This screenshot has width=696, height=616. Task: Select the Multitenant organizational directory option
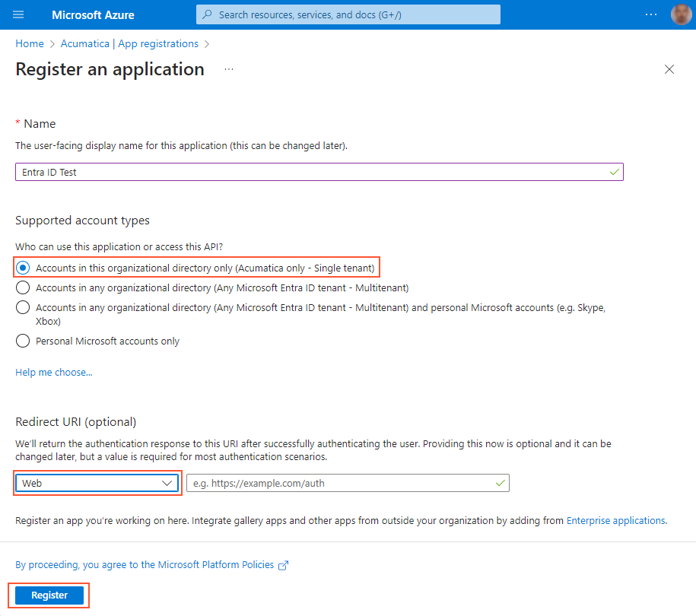[x=23, y=287]
